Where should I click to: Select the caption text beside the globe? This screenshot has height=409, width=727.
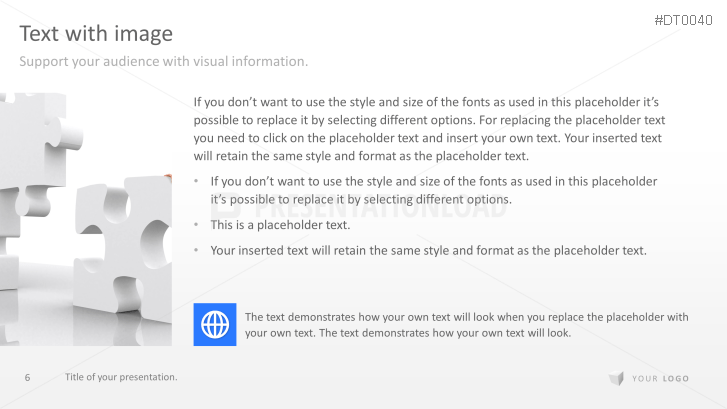click(x=466, y=324)
